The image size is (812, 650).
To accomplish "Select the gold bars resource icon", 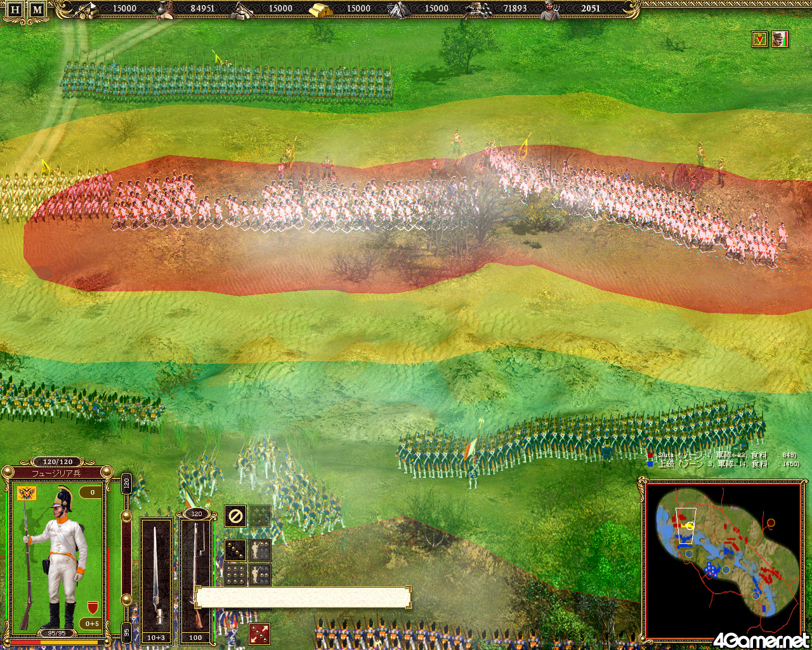I will point(320,9).
